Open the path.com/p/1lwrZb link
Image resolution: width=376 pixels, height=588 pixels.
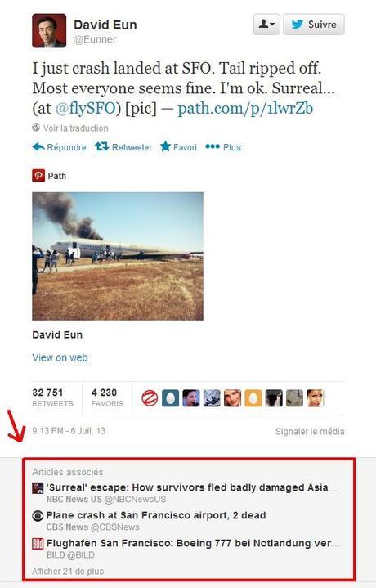245,109
